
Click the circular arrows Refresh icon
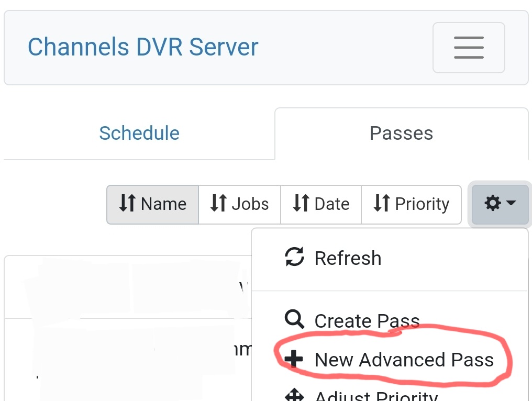[x=294, y=258]
